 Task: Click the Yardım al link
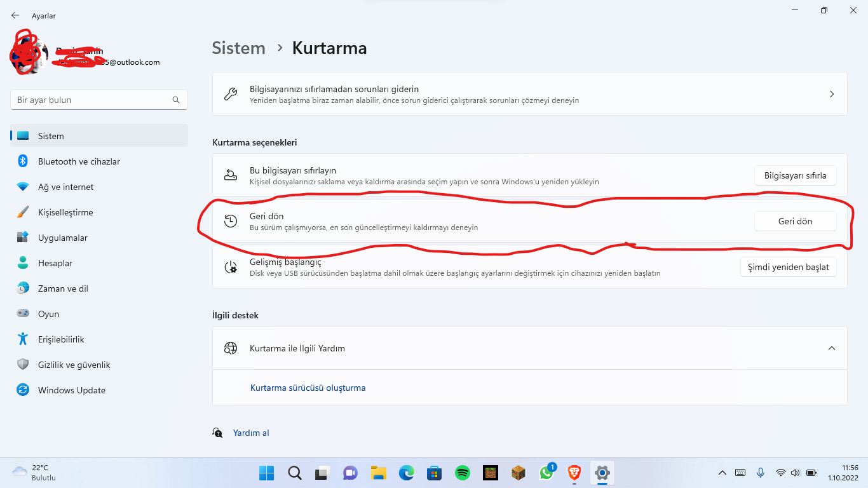point(251,433)
